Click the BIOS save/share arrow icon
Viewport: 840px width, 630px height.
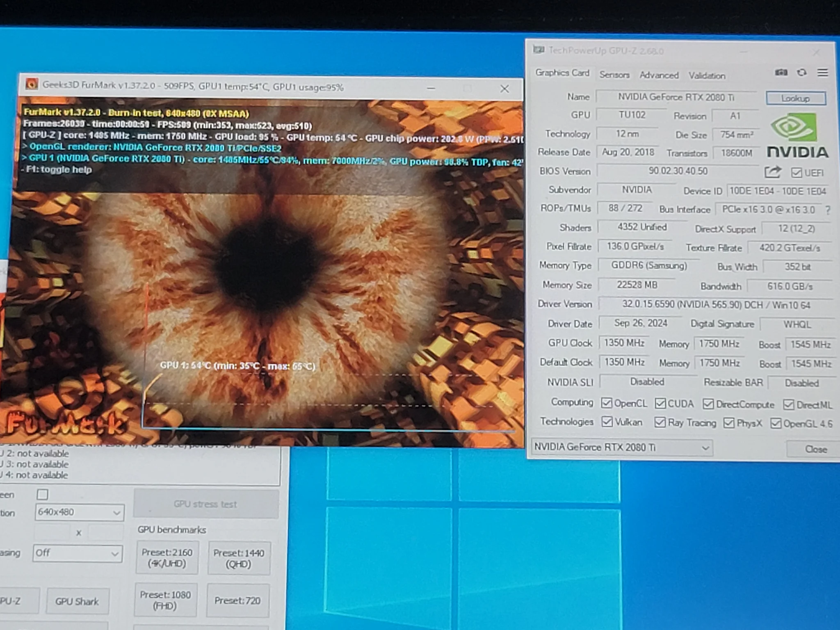pos(773,172)
